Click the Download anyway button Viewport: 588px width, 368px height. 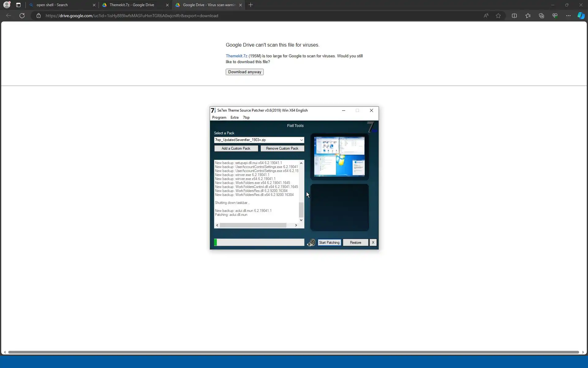pos(244,72)
